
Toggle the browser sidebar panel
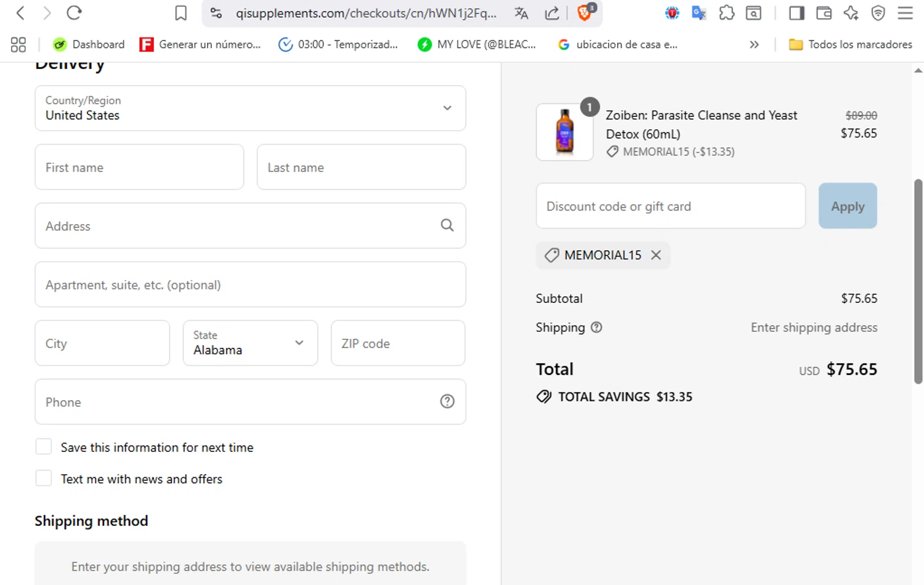[796, 13]
